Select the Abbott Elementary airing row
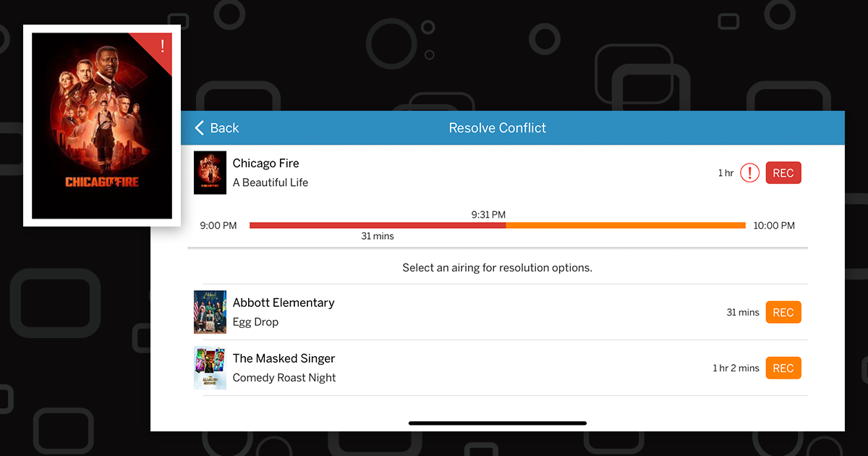The width and height of the screenshot is (868, 456). [498, 312]
